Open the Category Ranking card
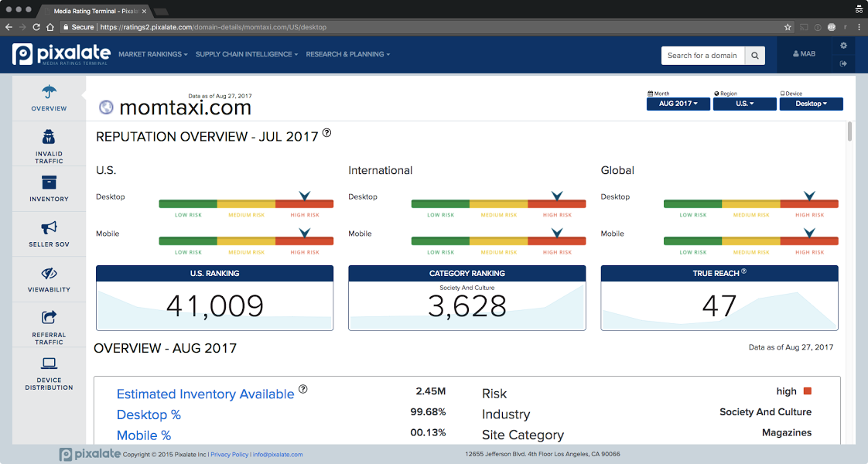The width and height of the screenshot is (868, 464). tap(467, 298)
